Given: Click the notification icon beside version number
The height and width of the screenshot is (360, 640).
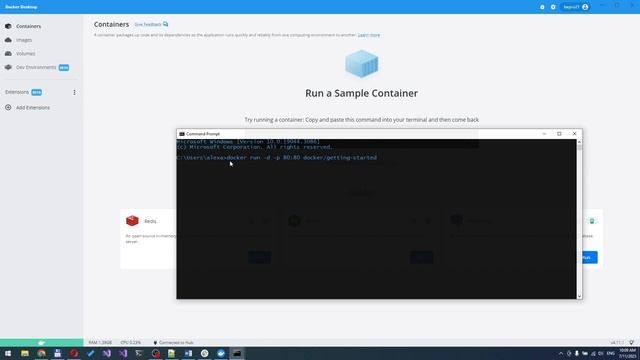Looking at the screenshot, I should point(631,342).
